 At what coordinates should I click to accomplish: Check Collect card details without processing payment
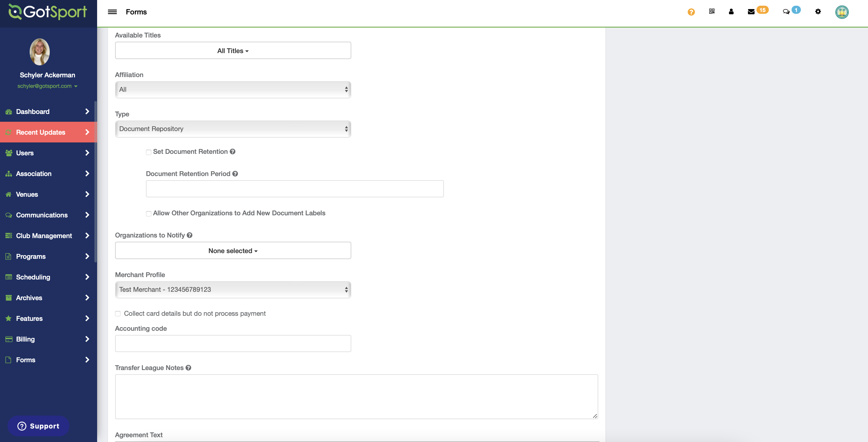(117, 314)
